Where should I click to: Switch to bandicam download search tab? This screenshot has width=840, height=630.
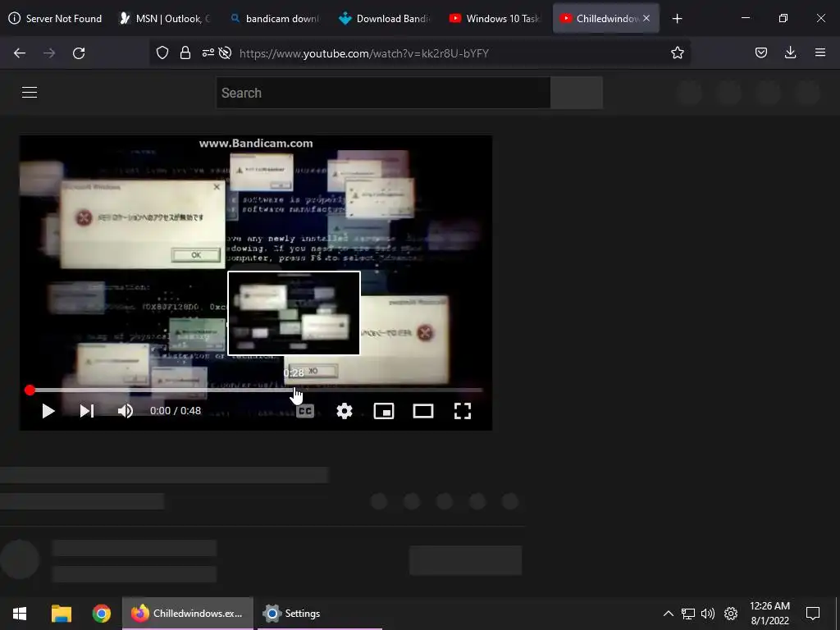tap(276, 18)
